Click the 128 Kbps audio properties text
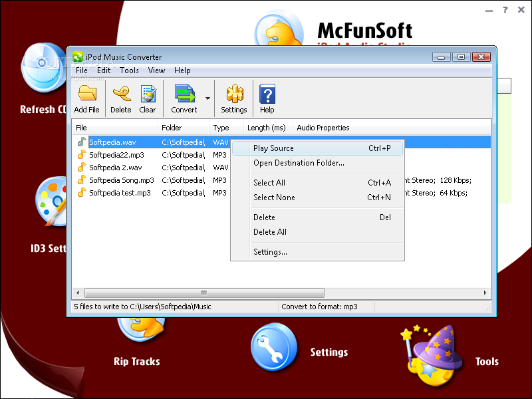Image resolution: width=532 pixels, height=399 pixels. pyautogui.click(x=456, y=180)
